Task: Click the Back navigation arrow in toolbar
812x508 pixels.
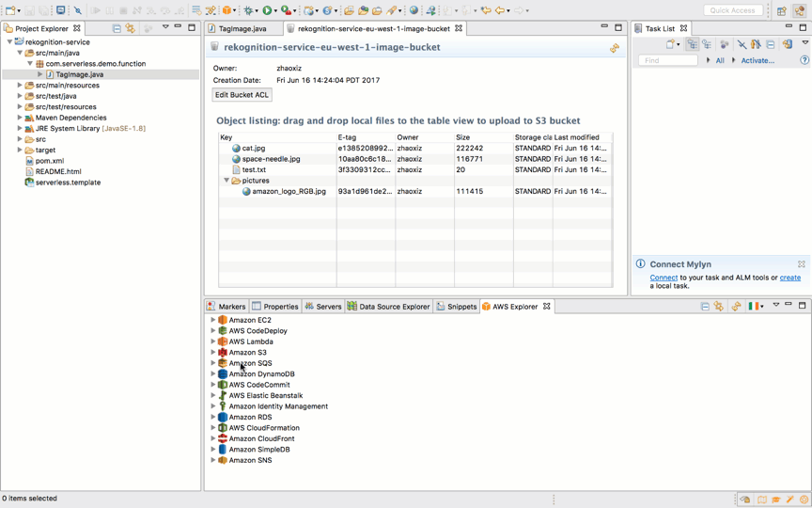Action: 499,9
